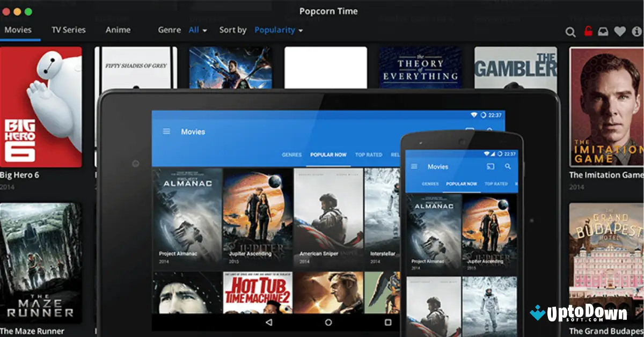
Task: Tap the Android recent apps button
Action: click(x=388, y=323)
